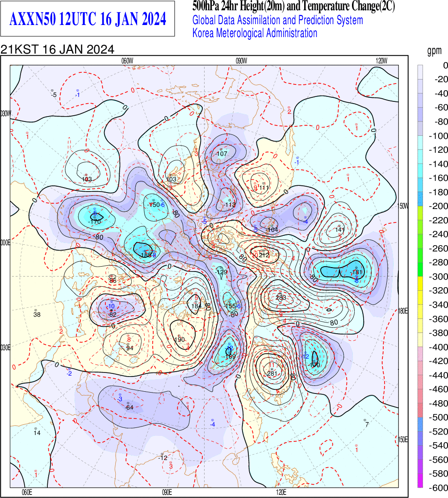The width and height of the screenshot is (448, 498).
Task: Click the 281 height-change maximum value
Action: coord(272,373)
